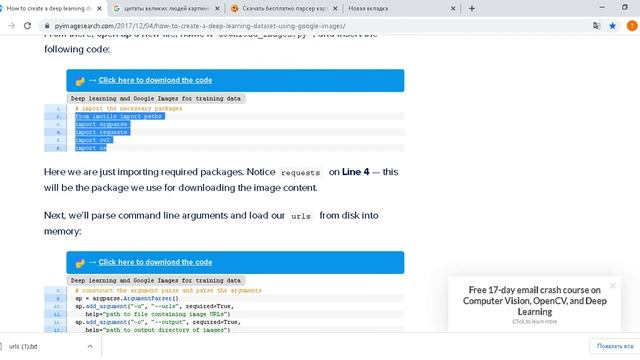Click the code line 'import argparse'
Screen dimensions: 640x360
[x=102, y=124]
